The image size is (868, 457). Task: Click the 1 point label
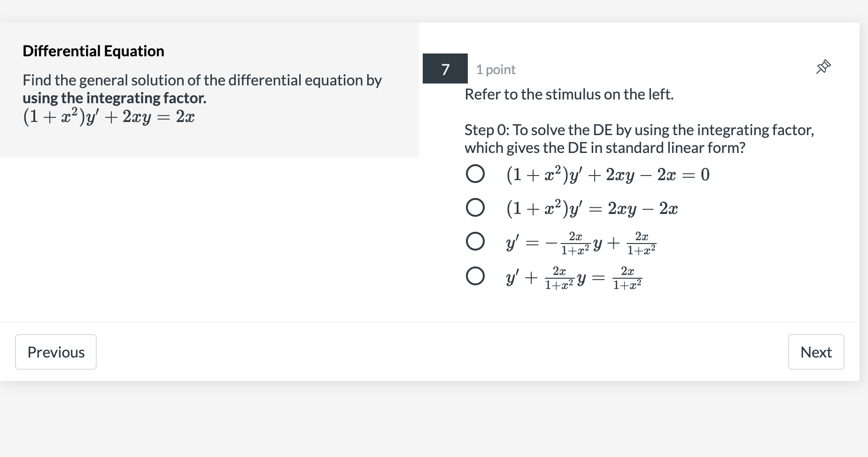coord(495,69)
